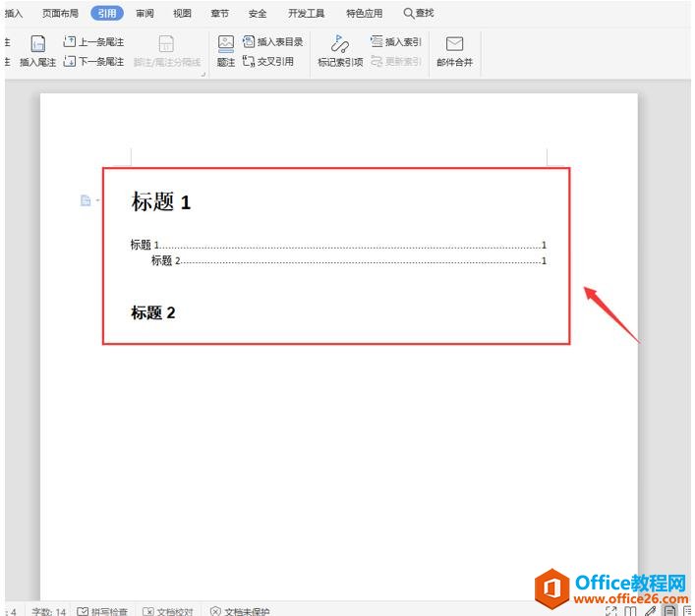Click the 查找 search button
The image size is (695, 616).
point(419,14)
